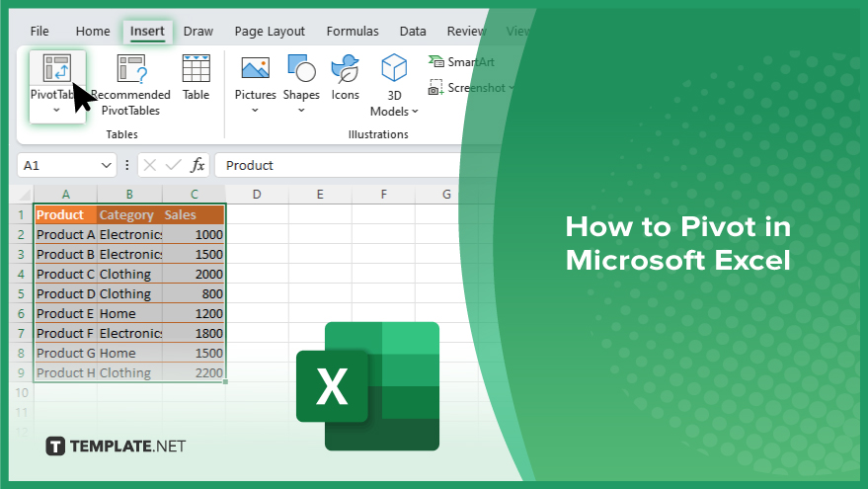Open the File tab
This screenshot has height=489, width=868.
point(39,31)
